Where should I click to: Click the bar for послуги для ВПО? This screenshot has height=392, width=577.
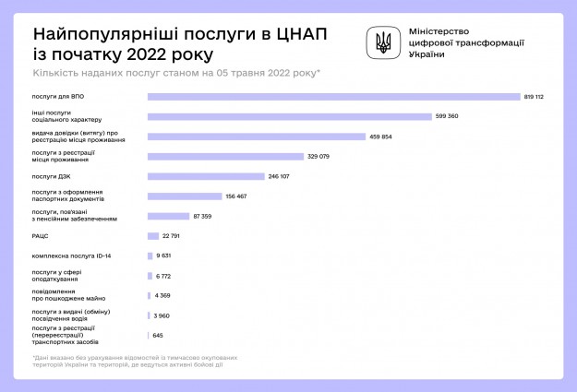(333, 96)
